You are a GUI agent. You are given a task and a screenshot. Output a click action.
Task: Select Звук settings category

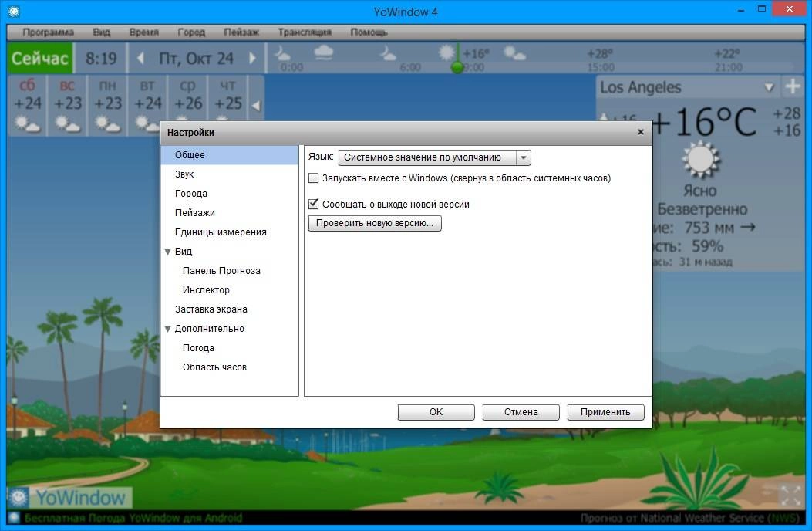tap(229, 174)
